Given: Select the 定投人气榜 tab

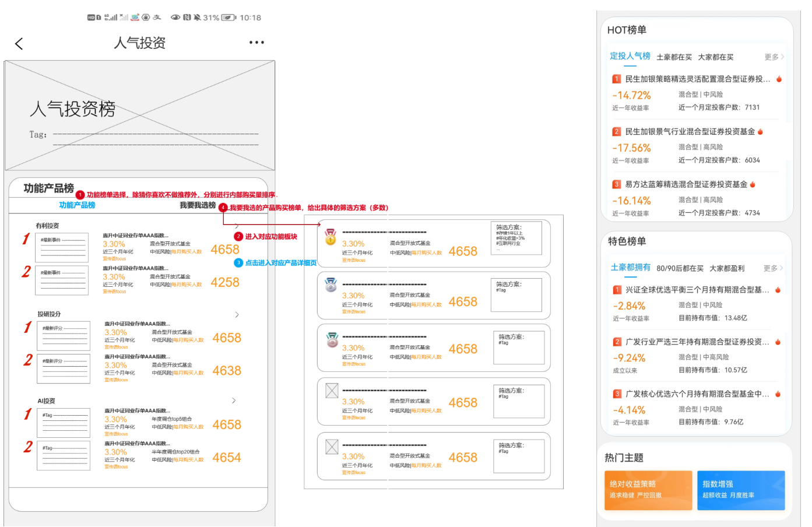Looking at the screenshot, I should 630,56.
